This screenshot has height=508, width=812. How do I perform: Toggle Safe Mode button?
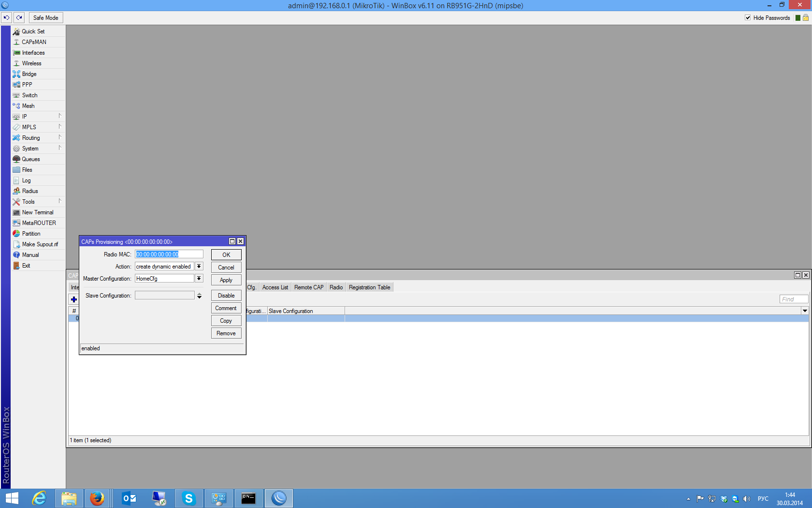tap(46, 18)
